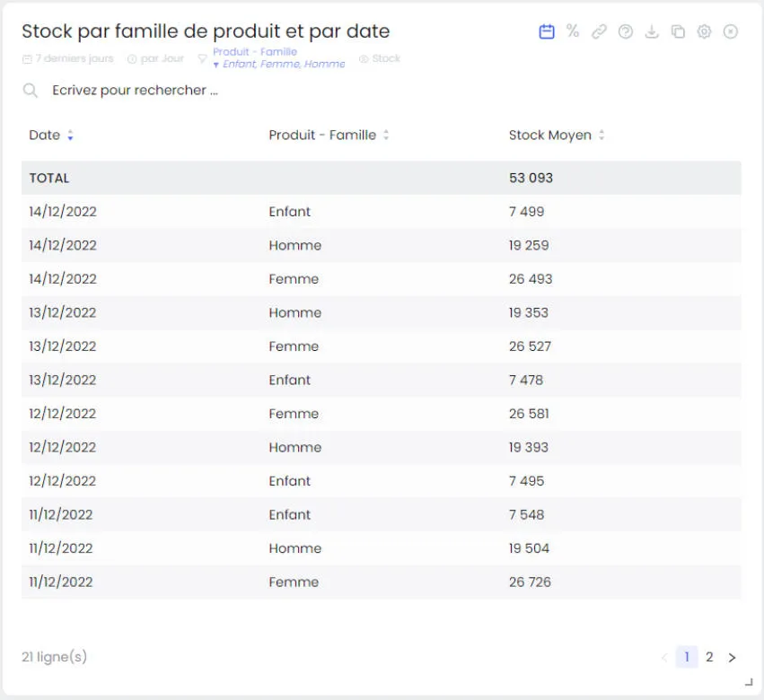Click the 26 726 stock value
This screenshot has width=764, height=700.
[530, 582]
